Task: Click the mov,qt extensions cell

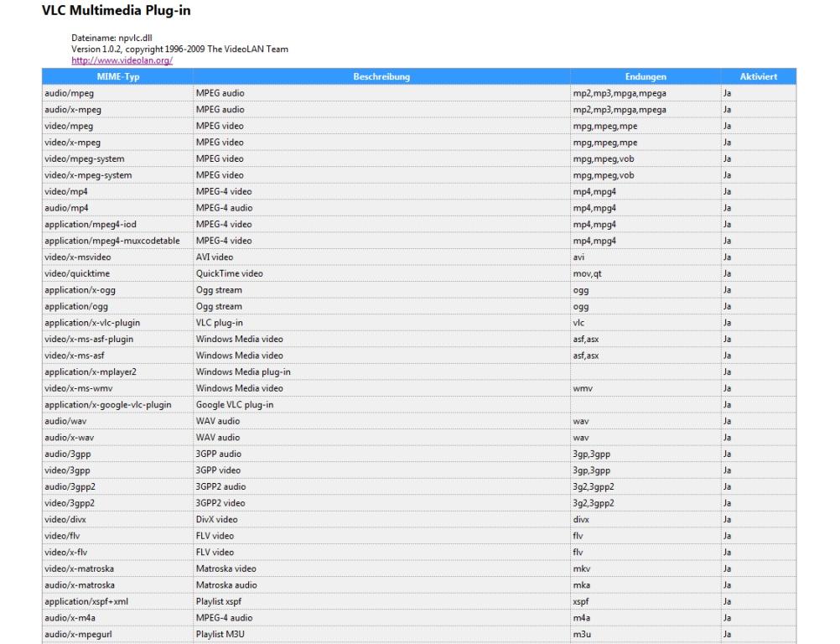Action: (646, 273)
